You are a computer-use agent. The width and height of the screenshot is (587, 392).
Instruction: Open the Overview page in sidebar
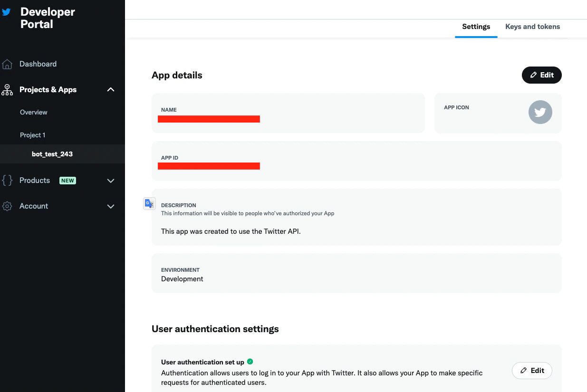click(34, 113)
